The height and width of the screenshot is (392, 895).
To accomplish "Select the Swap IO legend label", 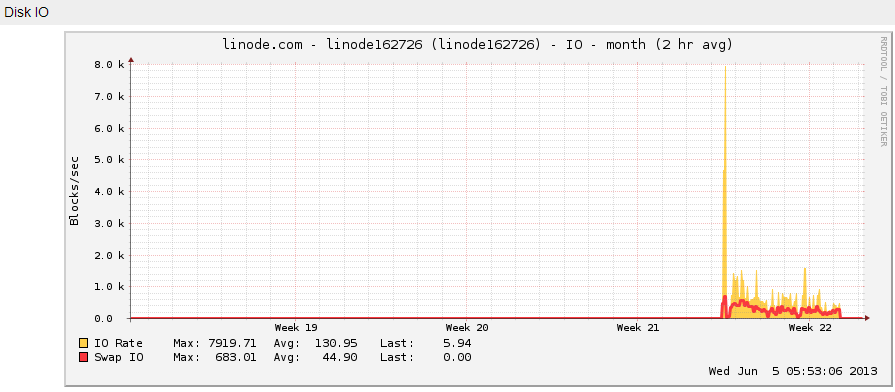I will (x=118, y=358).
